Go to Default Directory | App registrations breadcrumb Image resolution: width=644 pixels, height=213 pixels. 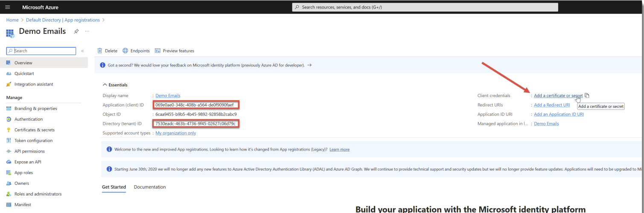pos(63,20)
